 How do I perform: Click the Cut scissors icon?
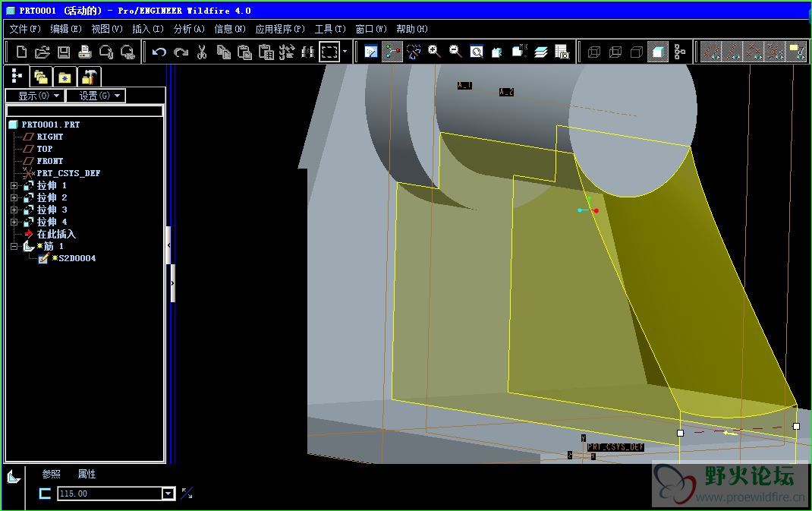[202, 52]
